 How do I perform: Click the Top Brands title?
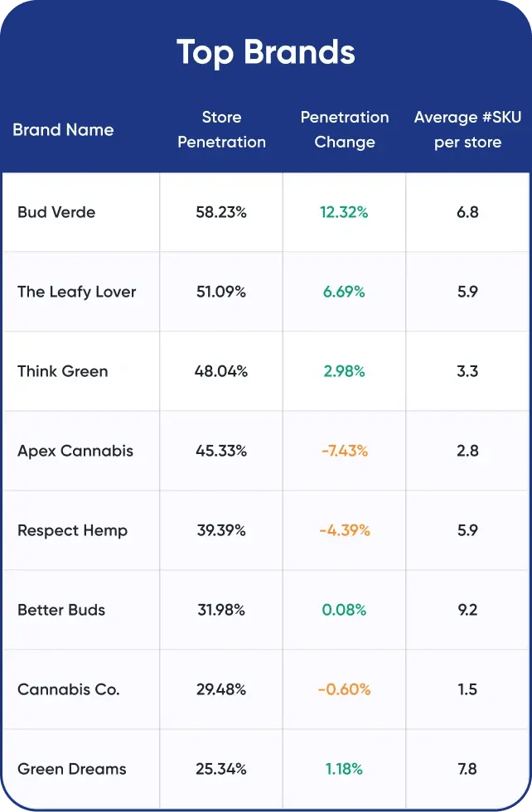pos(266,53)
